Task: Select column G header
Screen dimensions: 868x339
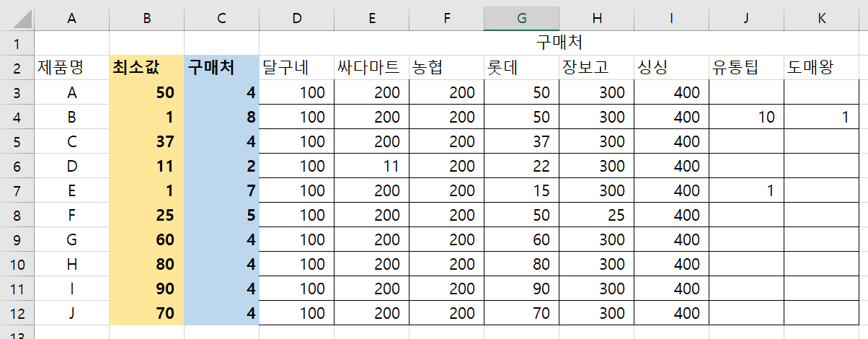Action: click(x=521, y=19)
